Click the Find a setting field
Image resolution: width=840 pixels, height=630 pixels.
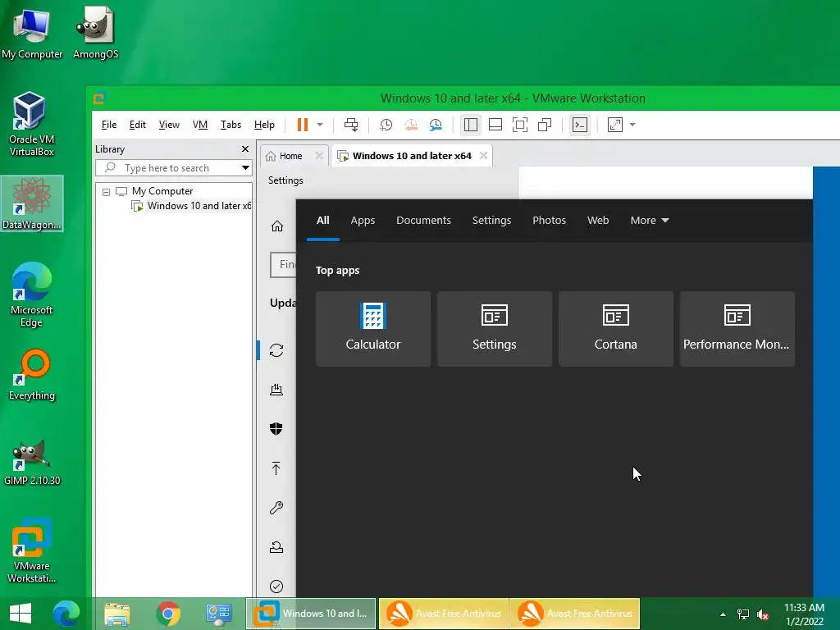point(283,265)
